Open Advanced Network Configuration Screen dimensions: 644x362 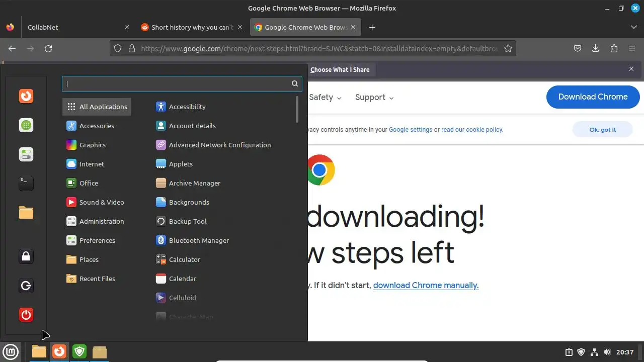[213, 145]
